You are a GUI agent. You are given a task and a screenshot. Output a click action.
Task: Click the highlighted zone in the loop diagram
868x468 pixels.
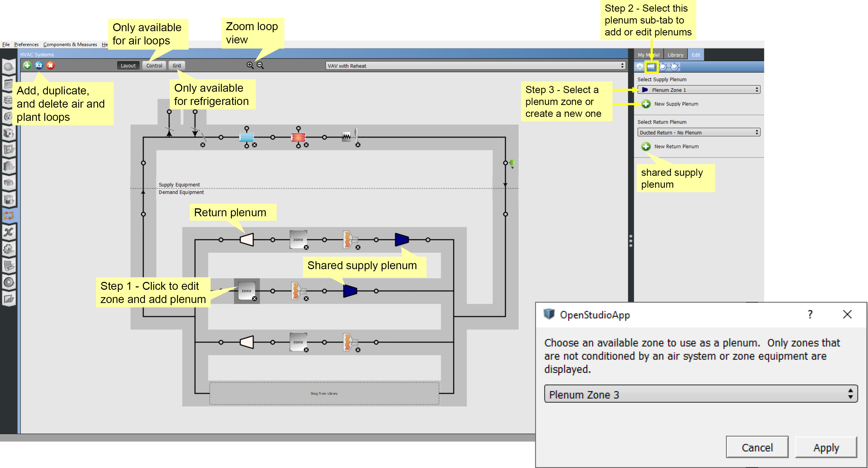(x=246, y=291)
